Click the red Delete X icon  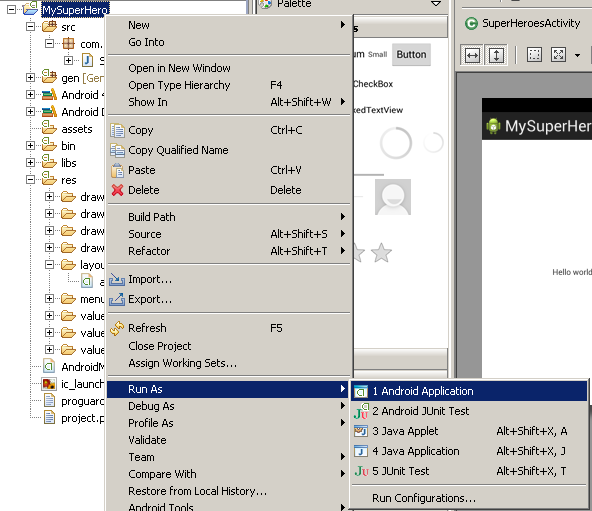click(x=117, y=190)
